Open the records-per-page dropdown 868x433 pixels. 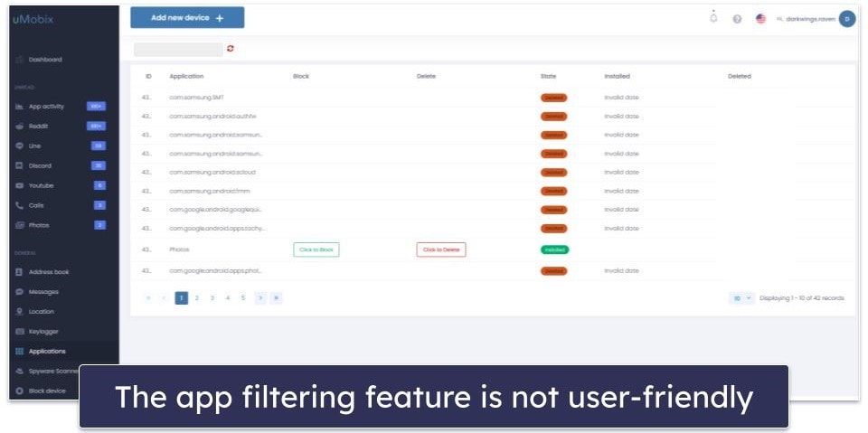[741, 298]
